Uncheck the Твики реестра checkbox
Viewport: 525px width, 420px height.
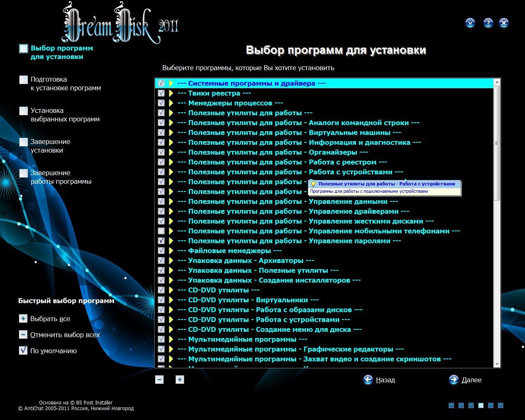point(161,93)
